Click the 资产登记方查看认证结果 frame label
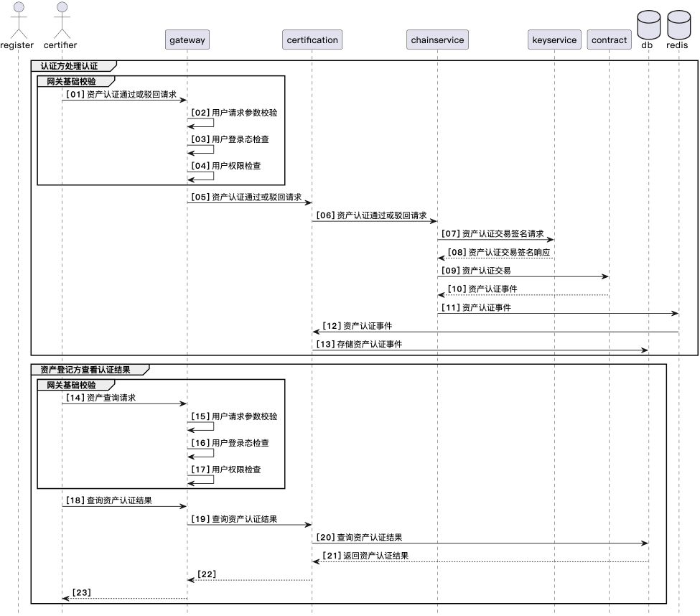The height and width of the screenshot is (616, 700). 85,370
